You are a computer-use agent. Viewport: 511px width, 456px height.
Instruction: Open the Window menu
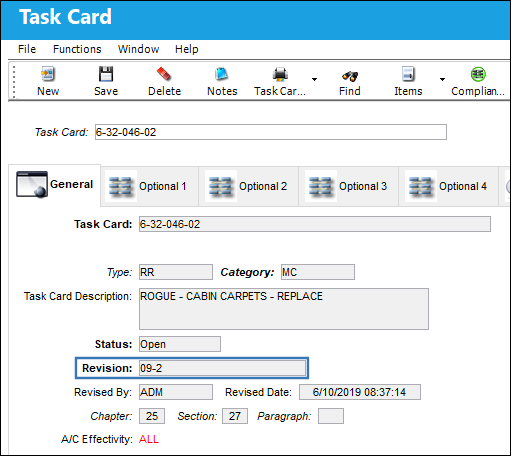(x=138, y=49)
